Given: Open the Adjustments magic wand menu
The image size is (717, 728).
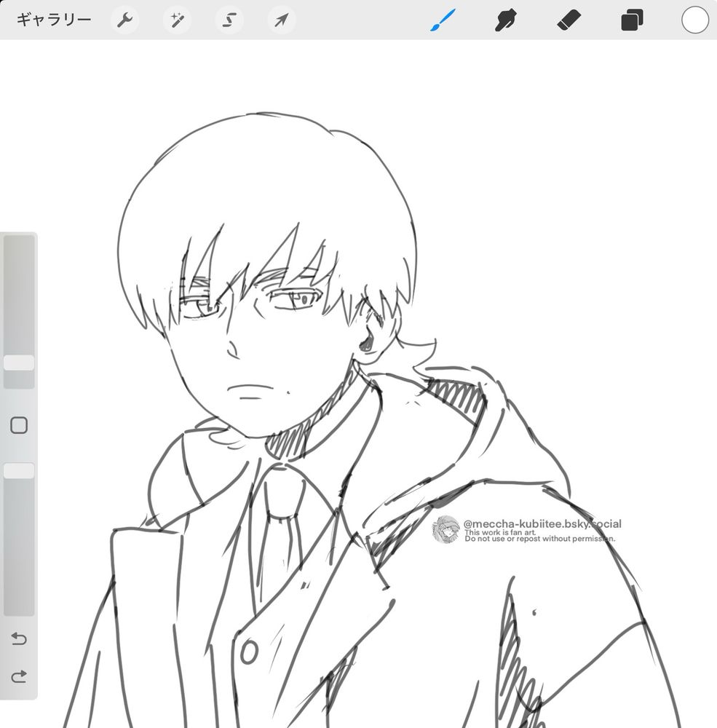Looking at the screenshot, I should [x=177, y=20].
